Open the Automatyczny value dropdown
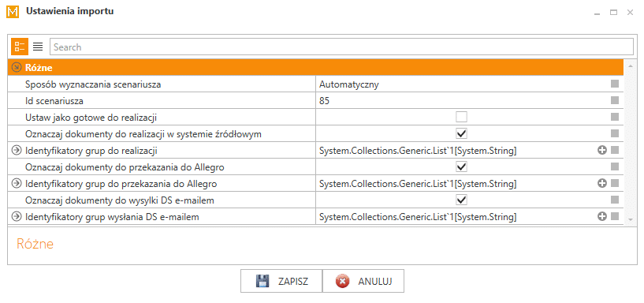 tap(461, 84)
